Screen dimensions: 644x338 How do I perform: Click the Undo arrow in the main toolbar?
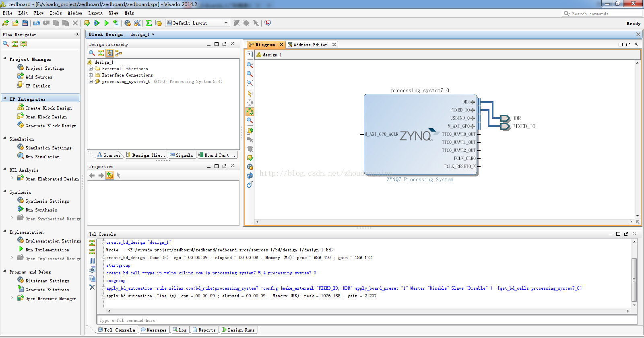(x=37, y=23)
